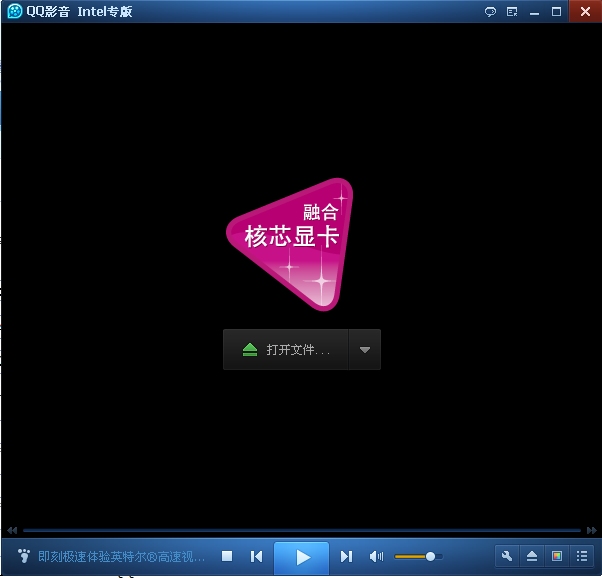Viewport: 602px width, 578px height.
Task: Open the colorful picture effects icon
Action: [x=557, y=556]
